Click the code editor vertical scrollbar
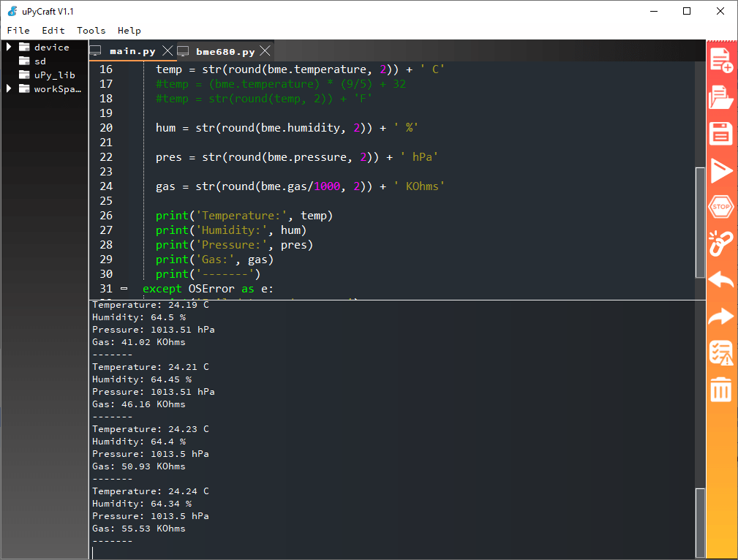 coord(700,219)
